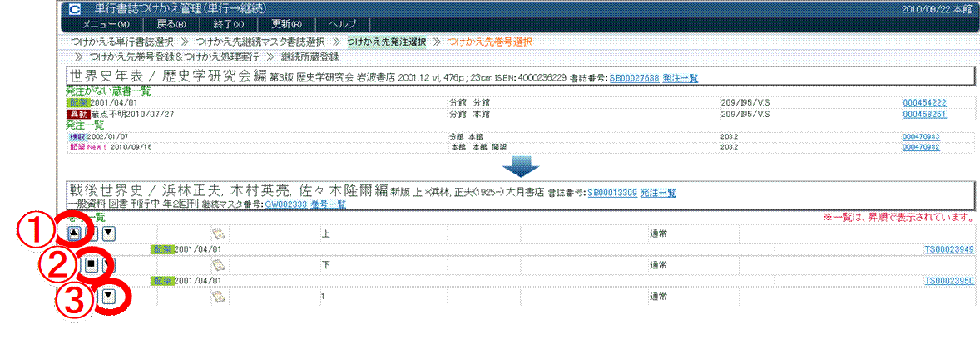Screen dimensions: 980x344
Task: Click the book icon in 下 row
Action: 217,265
